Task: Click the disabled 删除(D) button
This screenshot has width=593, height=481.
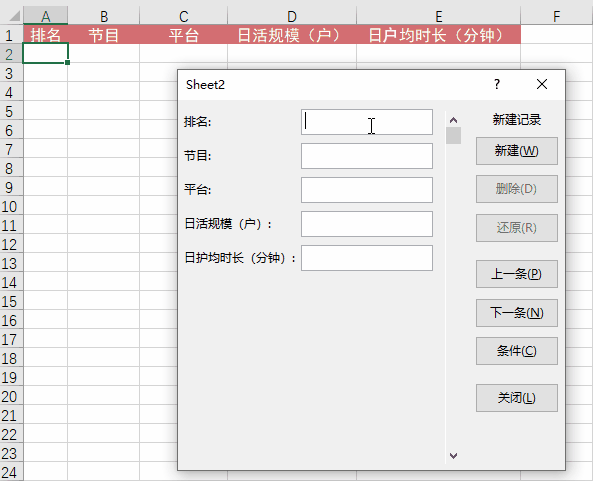Action: tap(517, 189)
